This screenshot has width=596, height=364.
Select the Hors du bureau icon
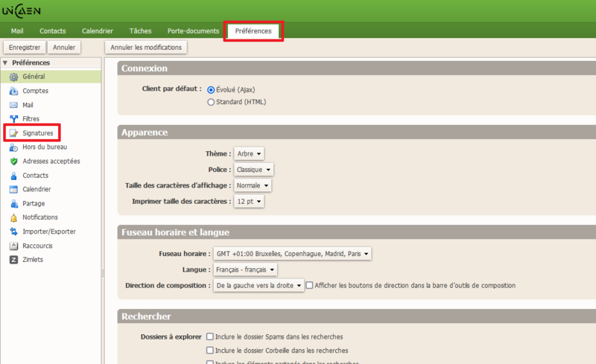[x=13, y=147]
